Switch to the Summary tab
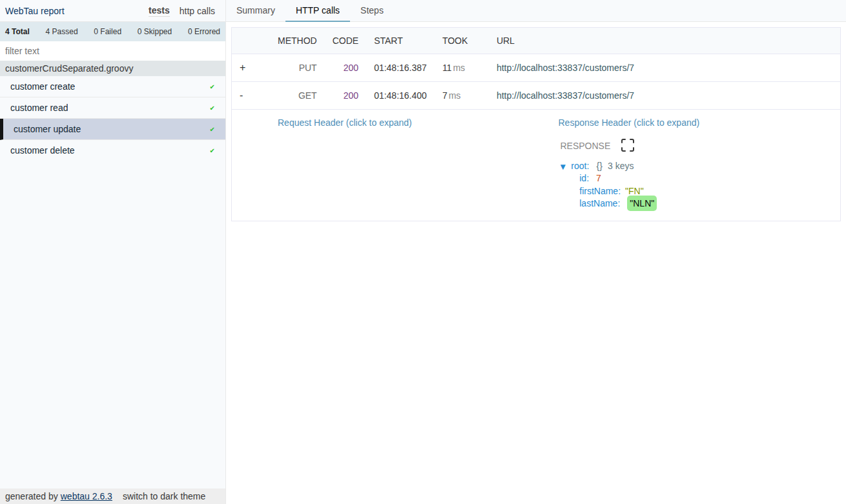This screenshot has height=504, width=846. click(x=256, y=10)
